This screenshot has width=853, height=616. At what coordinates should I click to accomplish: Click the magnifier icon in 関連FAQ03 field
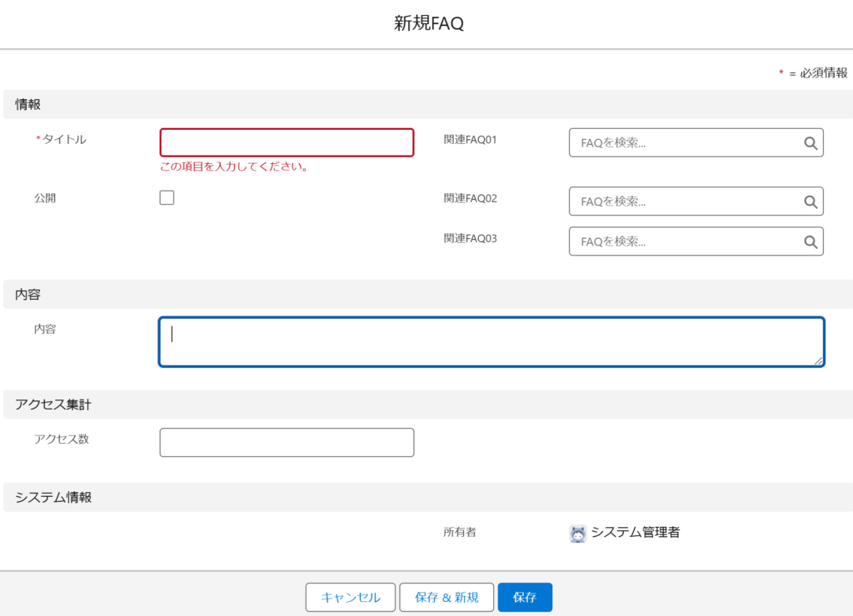(811, 241)
